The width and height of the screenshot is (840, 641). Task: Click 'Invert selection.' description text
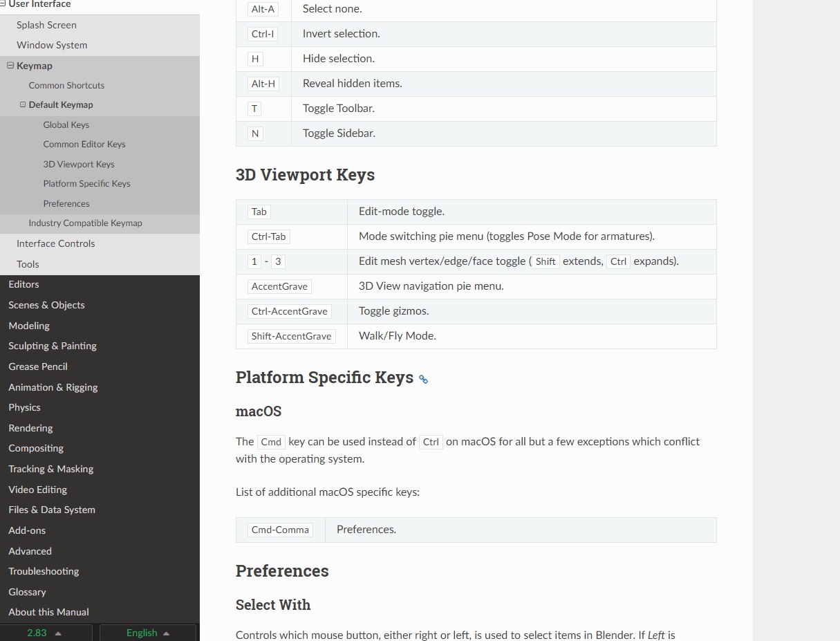(342, 34)
